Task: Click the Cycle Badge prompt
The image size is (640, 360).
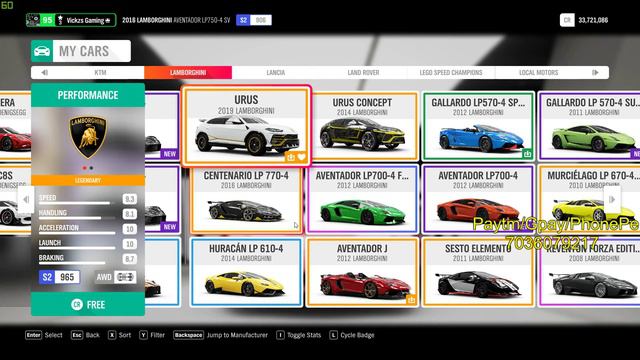Action: [x=352, y=335]
